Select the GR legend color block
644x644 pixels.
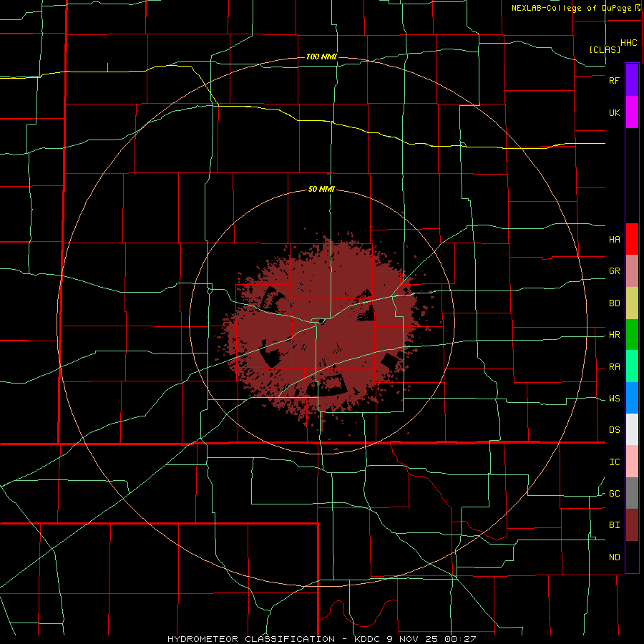632,270
